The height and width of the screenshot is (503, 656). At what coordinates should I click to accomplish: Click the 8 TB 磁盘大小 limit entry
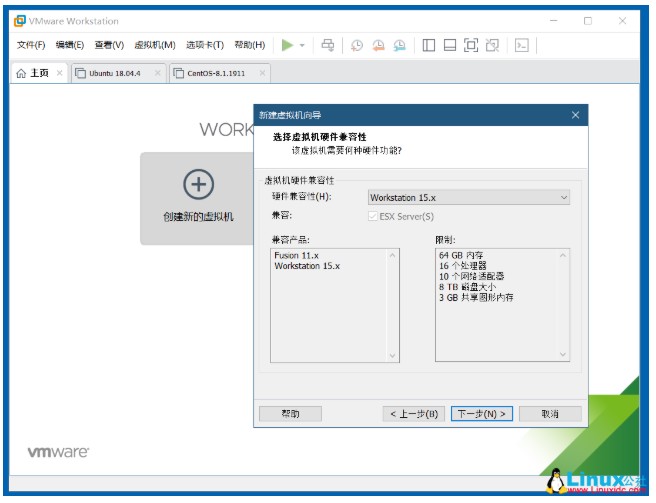point(467,287)
